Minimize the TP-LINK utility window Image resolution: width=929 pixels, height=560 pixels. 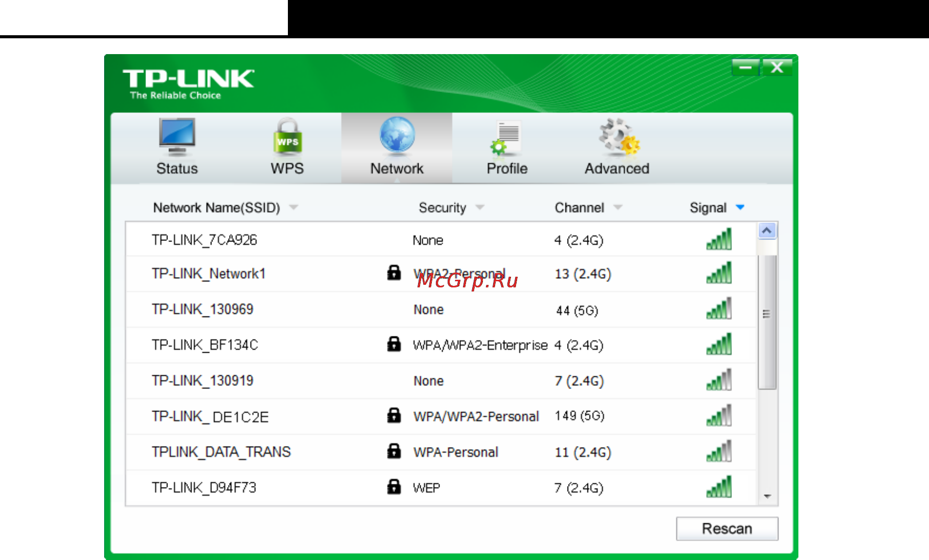[x=746, y=67]
